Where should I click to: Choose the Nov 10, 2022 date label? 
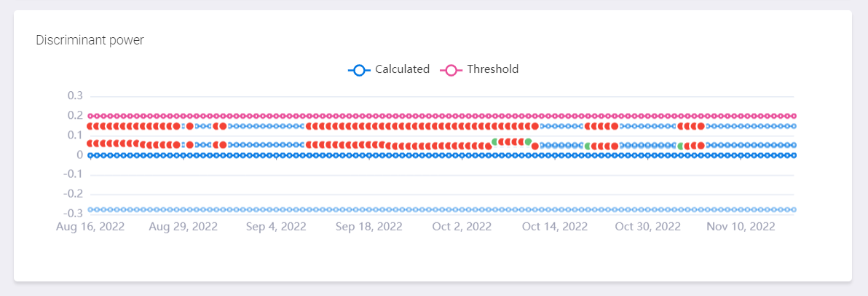(x=741, y=227)
